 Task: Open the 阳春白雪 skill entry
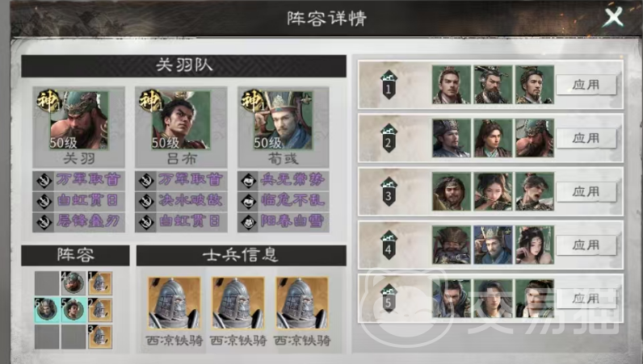[284, 222]
